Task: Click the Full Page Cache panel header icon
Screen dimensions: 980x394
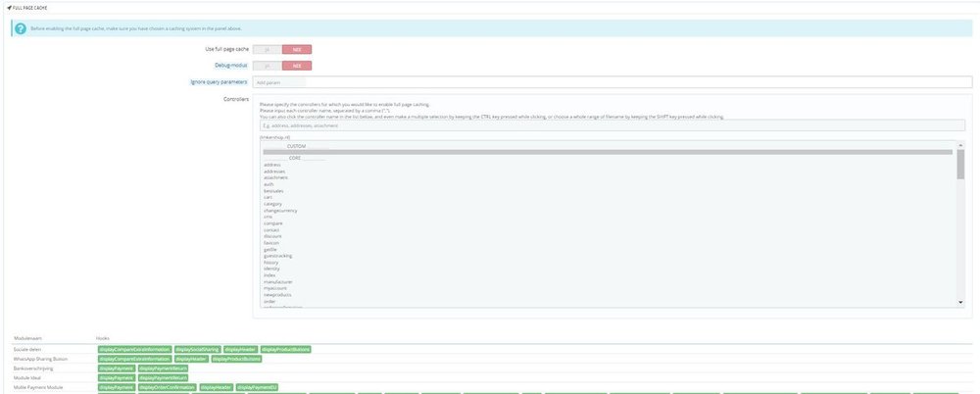Action: coord(8,7)
